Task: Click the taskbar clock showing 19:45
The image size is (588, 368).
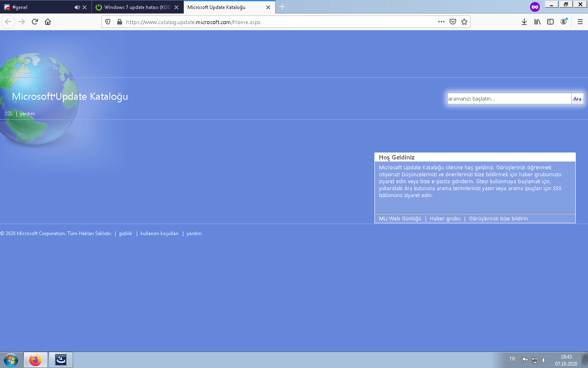Action: coord(566,360)
